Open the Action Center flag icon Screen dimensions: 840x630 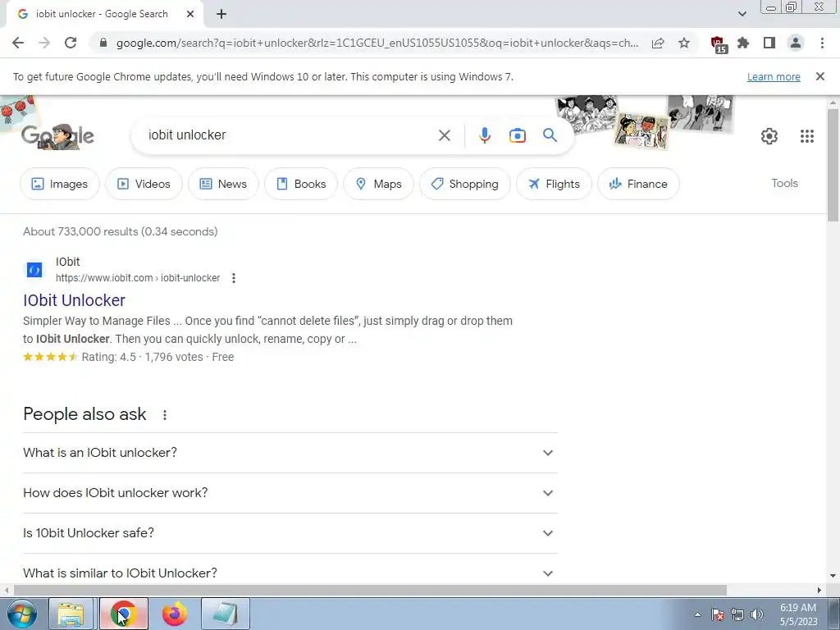718,614
